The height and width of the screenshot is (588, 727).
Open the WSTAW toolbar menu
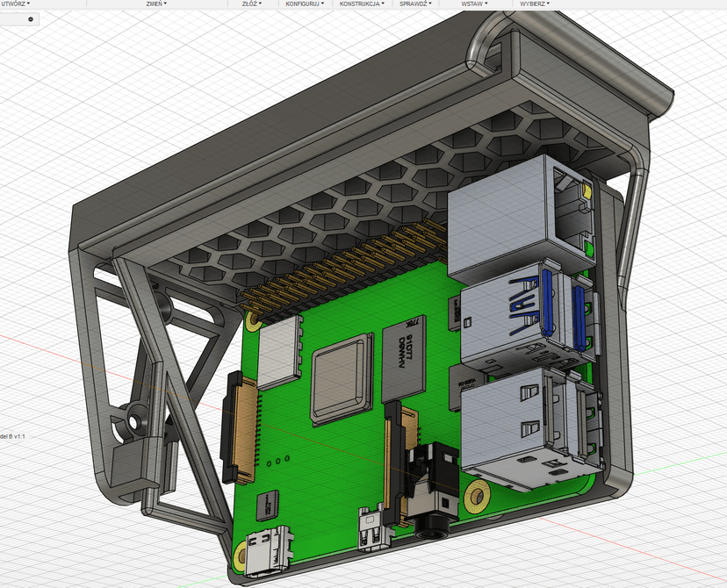(x=474, y=4)
